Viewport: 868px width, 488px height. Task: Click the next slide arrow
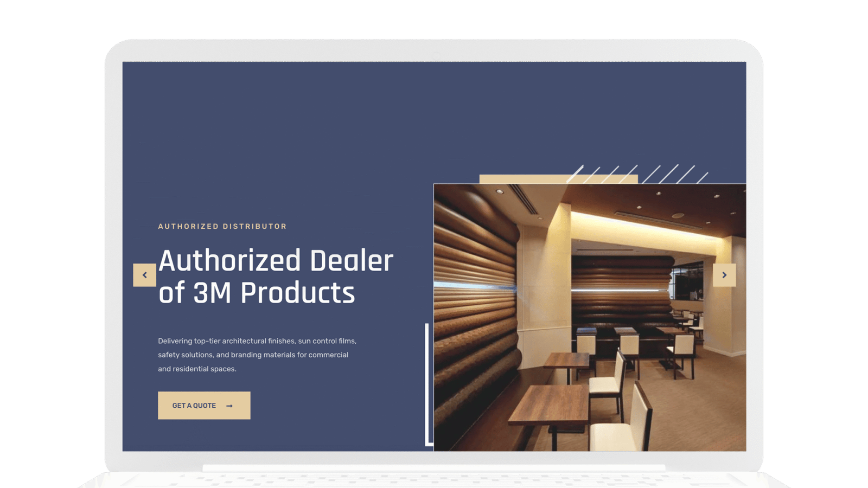(x=724, y=275)
